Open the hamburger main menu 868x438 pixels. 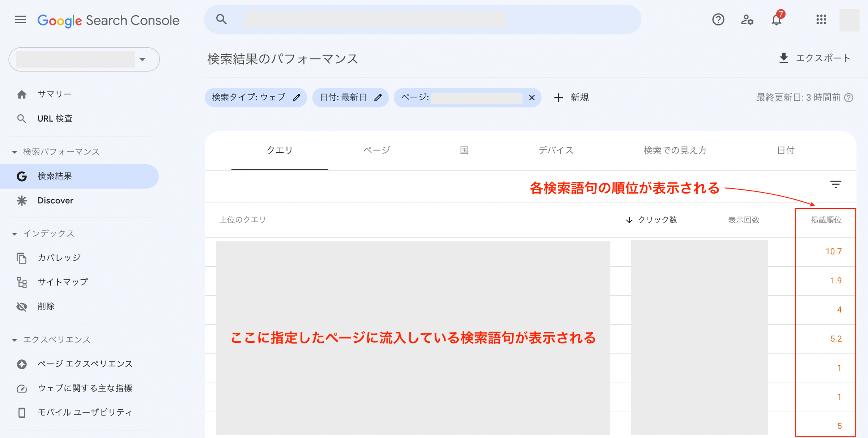pyautogui.click(x=21, y=20)
